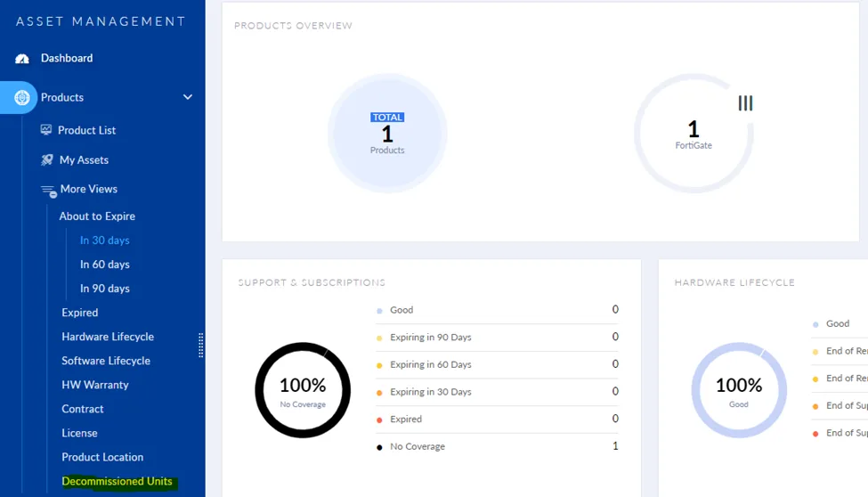
Task: Click the Total Products circle
Action: click(387, 134)
